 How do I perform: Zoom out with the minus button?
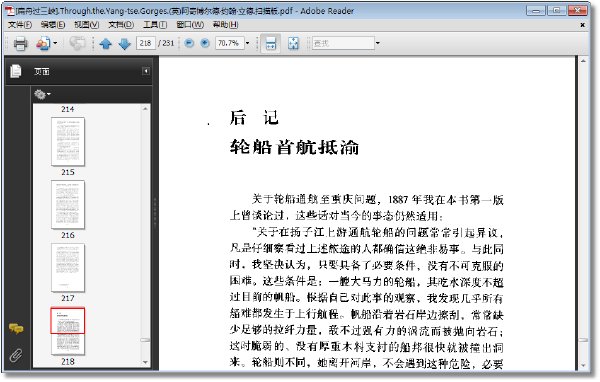click(x=189, y=43)
